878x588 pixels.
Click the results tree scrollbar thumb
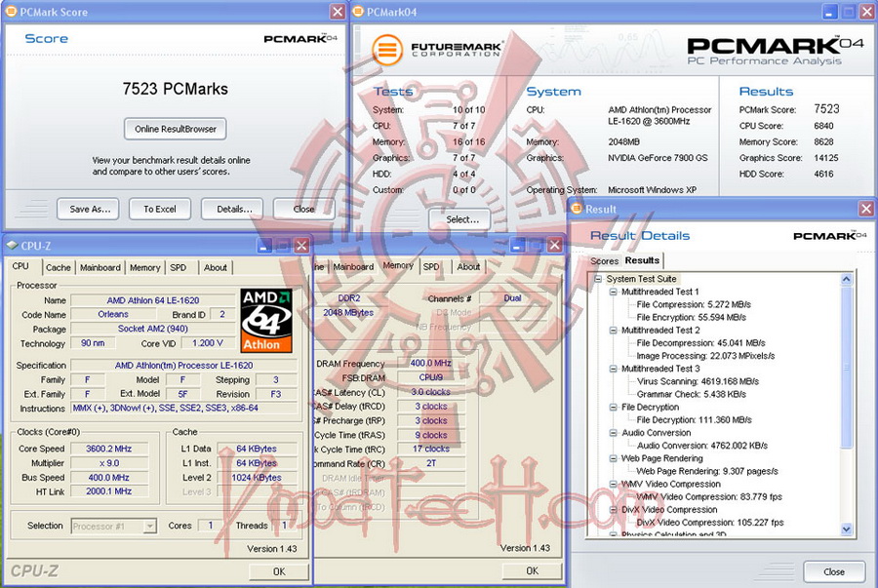tap(846, 367)
